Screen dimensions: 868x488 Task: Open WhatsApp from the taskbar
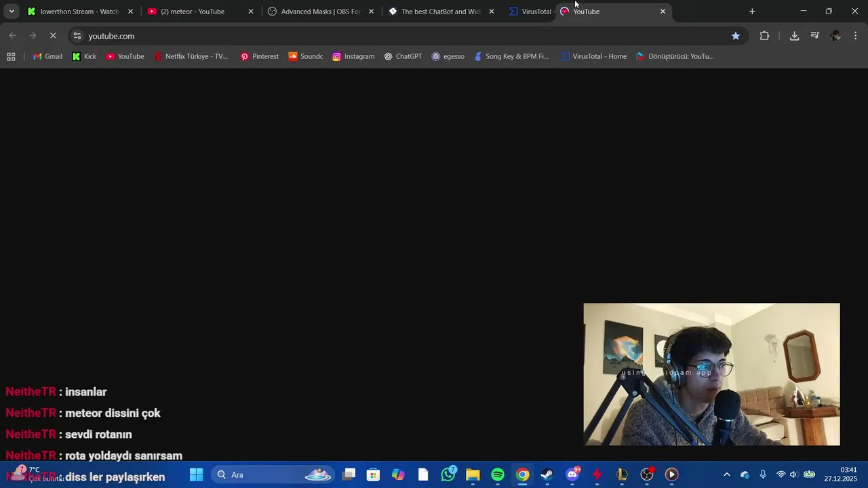pos(448,474)
